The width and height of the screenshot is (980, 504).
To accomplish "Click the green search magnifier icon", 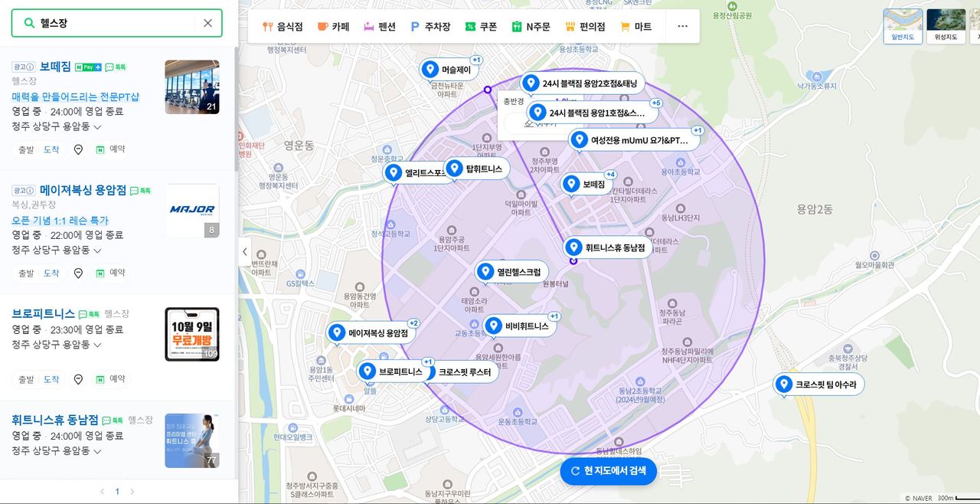I will pyautogui.click(x=29, y=23).
